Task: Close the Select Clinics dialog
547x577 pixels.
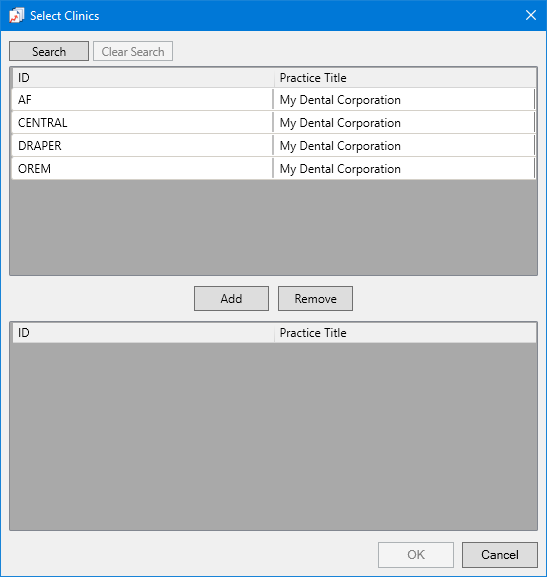Action: [530, 15]
